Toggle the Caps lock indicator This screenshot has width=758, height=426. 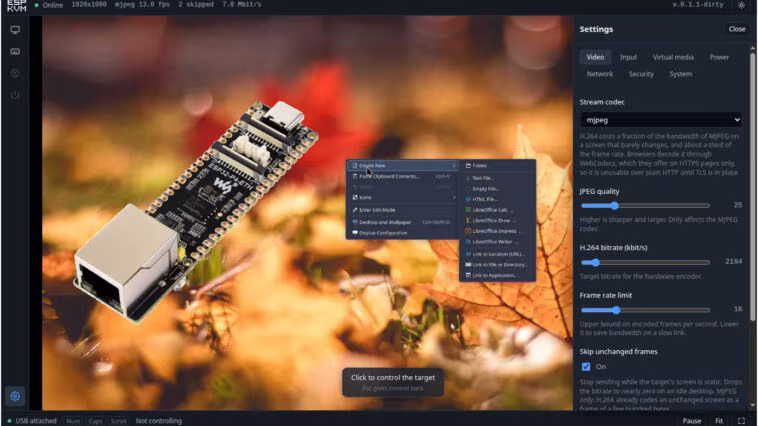pos(96,421)
